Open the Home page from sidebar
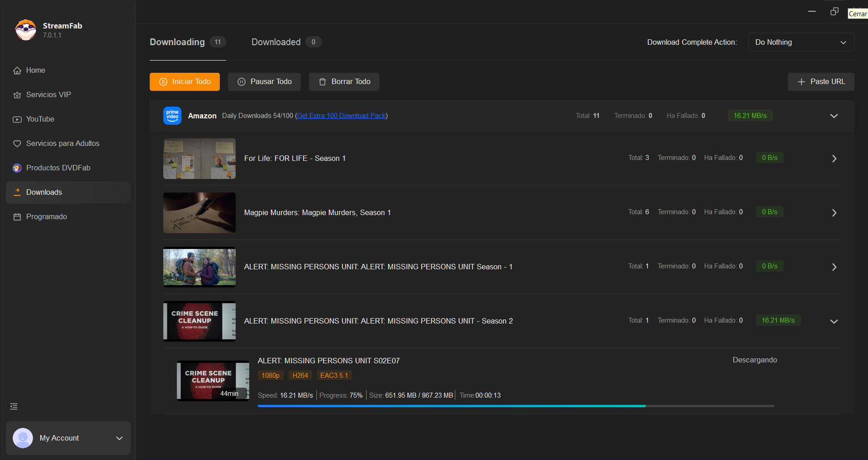The image size is (868, 460). tap(35, 70)
